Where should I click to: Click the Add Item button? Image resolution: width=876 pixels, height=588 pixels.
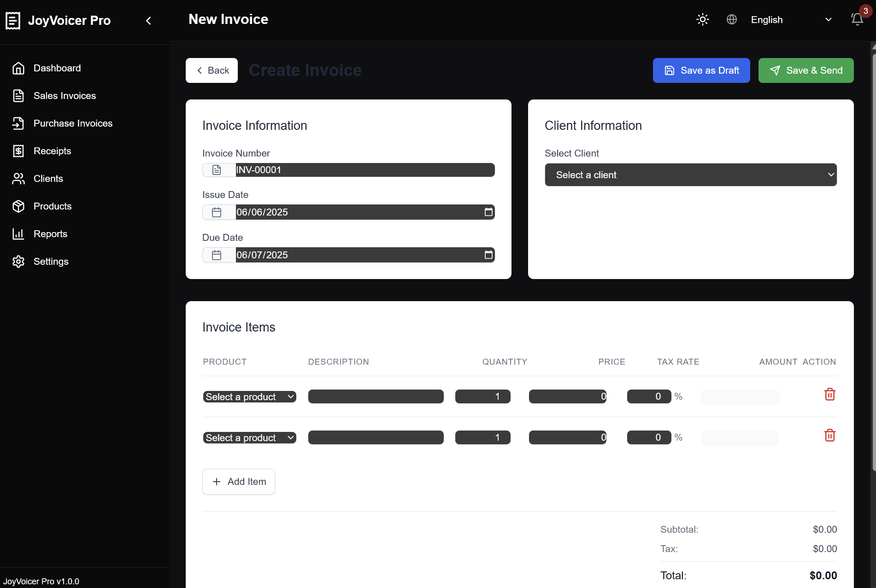238,482
